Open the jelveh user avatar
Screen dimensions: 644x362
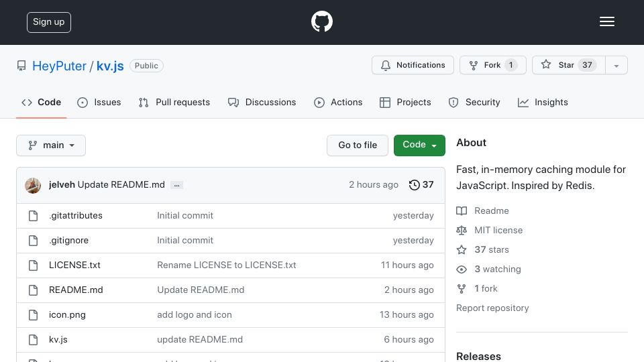coord(33,185)
